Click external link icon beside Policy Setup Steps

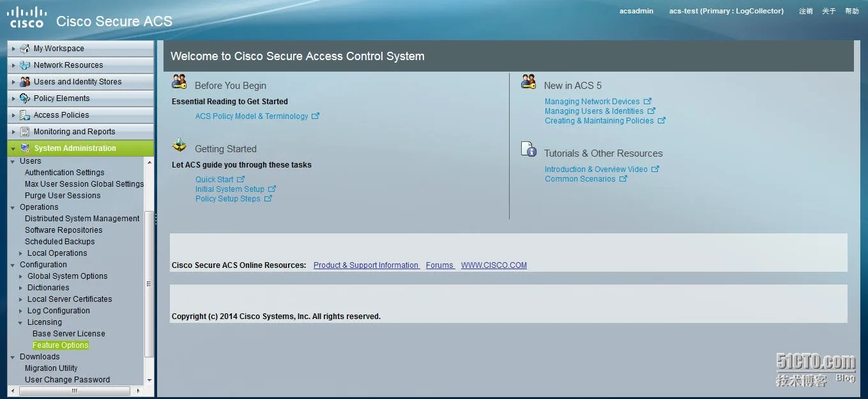pos(268,199)
